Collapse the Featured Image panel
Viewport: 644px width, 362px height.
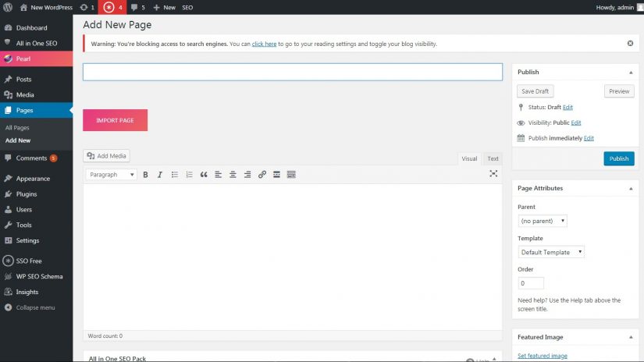click(x=631, y=337)
